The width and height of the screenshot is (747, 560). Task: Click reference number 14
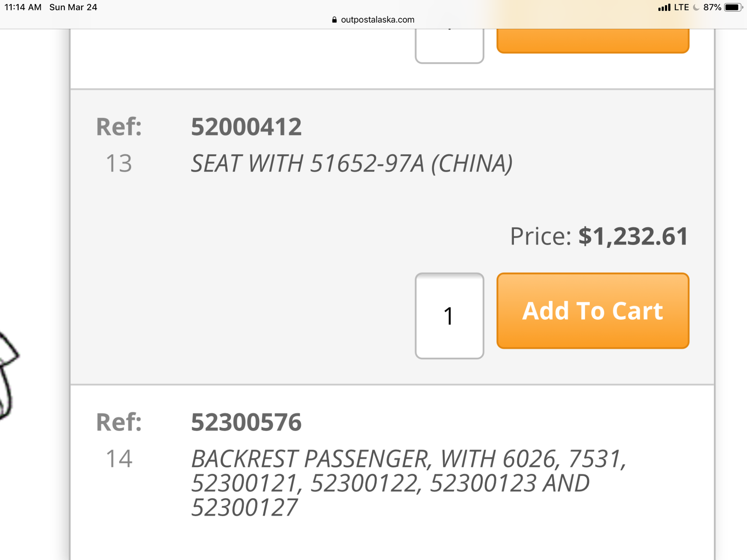click(x=119, y=459)
